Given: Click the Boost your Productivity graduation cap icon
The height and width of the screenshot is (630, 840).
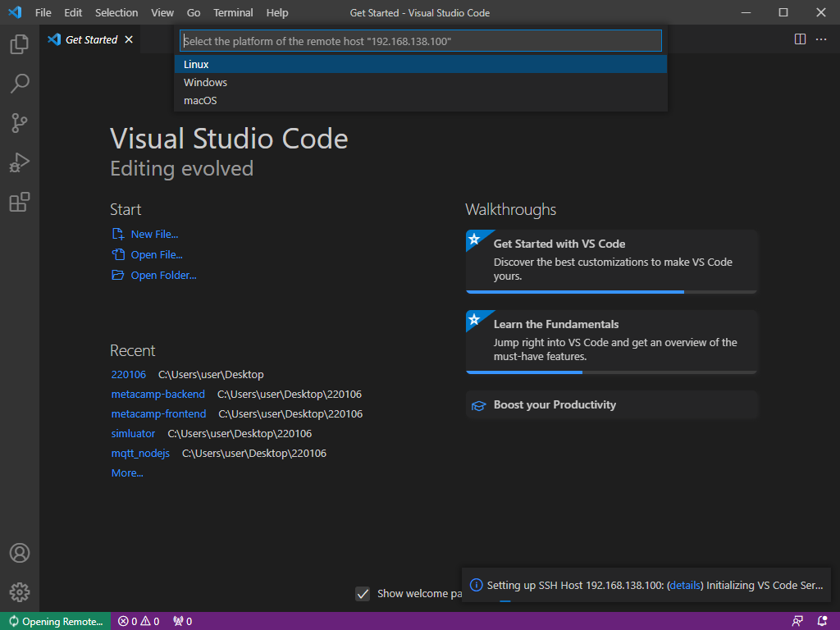Looking at the screenshot, I should tap(478, 405).
